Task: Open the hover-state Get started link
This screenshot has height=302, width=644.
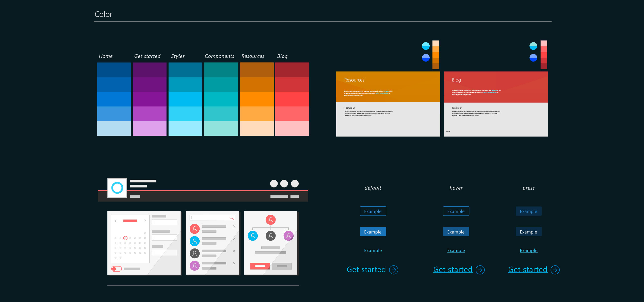Action: click(x=453, y=270)
